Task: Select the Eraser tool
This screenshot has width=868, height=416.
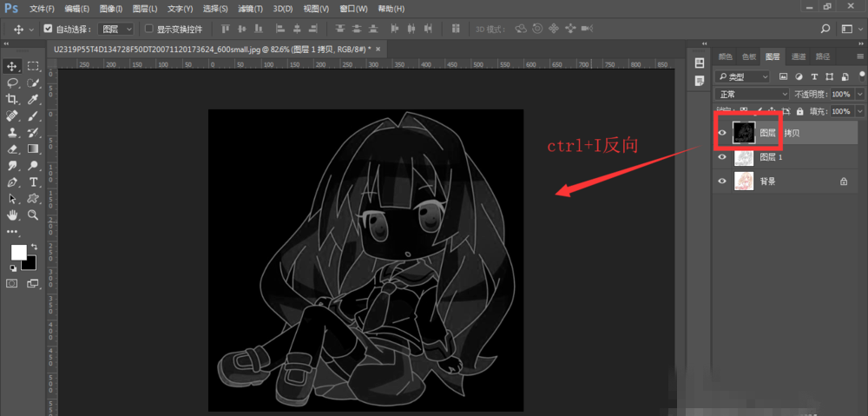Action: point(11,149)
